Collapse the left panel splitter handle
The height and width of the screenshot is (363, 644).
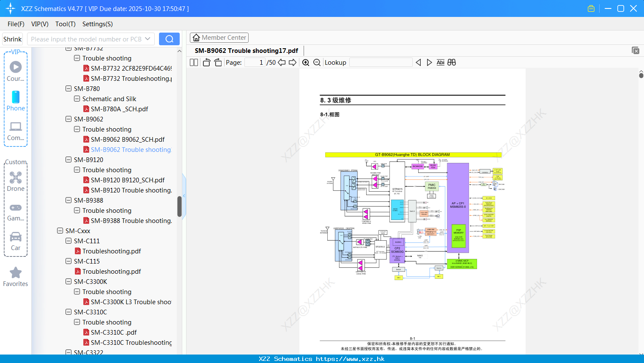tap(184, 195)
